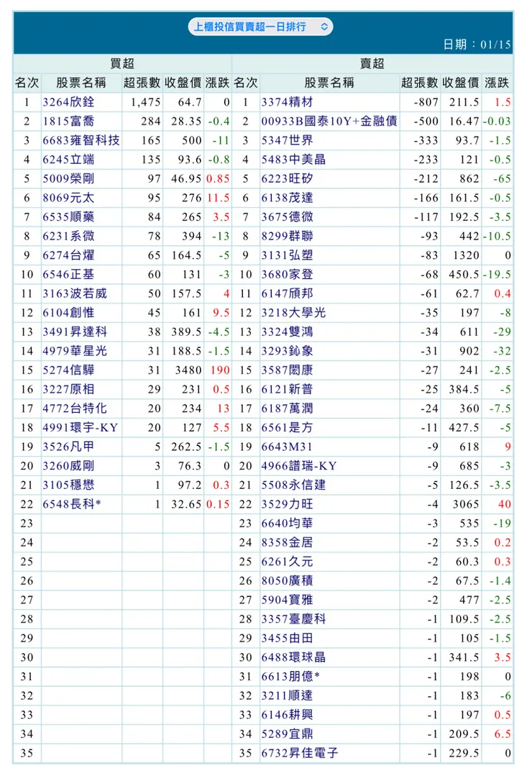Open stock link 3163波若威
The width and height of the screenshot is (532, 781).
[75, 294]
